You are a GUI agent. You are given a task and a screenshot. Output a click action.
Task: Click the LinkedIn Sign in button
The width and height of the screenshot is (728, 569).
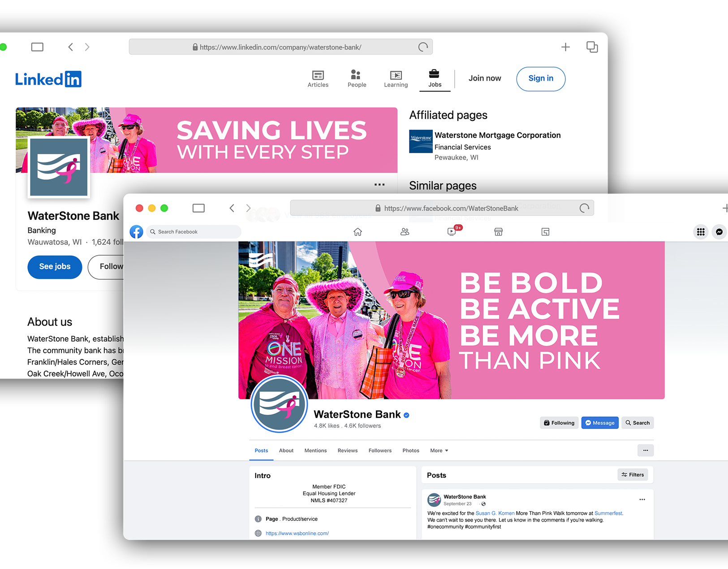[541, 79]
